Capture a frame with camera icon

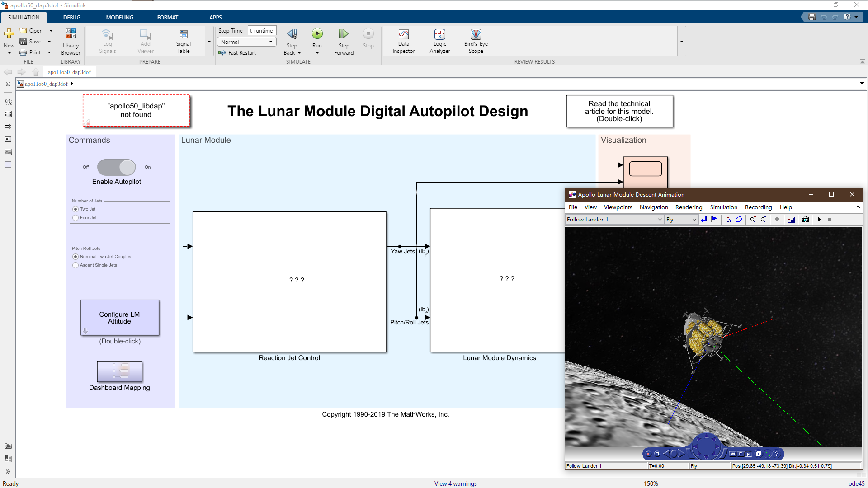pos(805,220)
